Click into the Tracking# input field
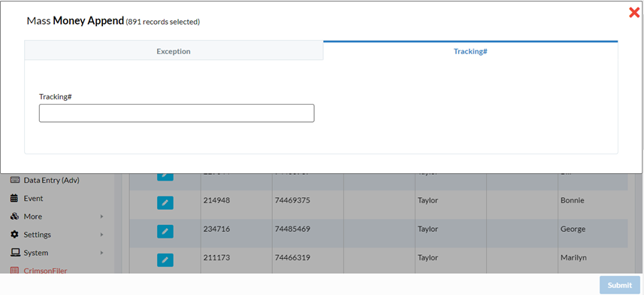 (x=177, y=113)
